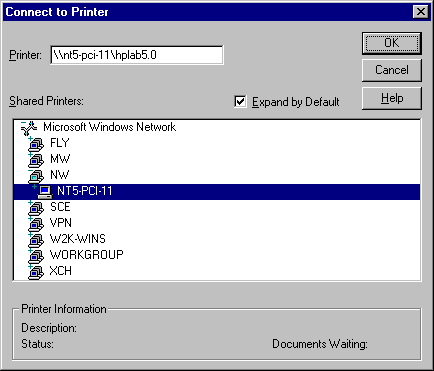Select WORKGROUP in the shared printers tree

coord(87,255)
